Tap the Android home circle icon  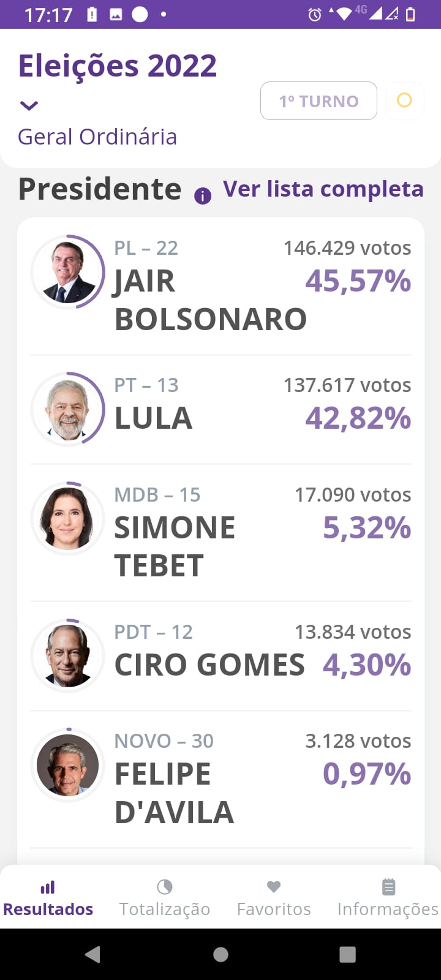pos(221,954)
